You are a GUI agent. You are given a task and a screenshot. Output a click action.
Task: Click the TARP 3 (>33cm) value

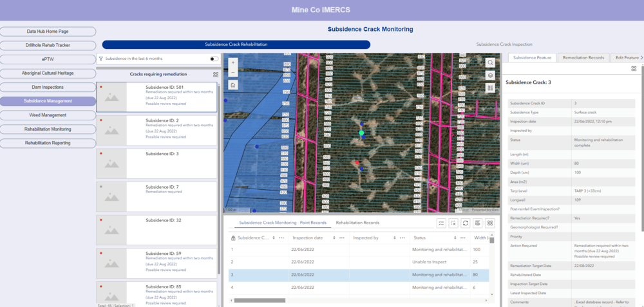click(587, 191)
